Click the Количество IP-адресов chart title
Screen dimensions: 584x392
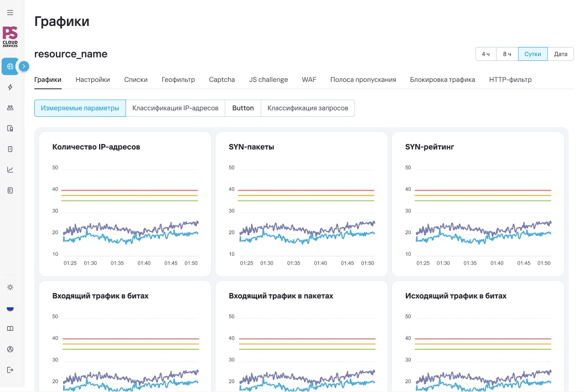point(96,147)
